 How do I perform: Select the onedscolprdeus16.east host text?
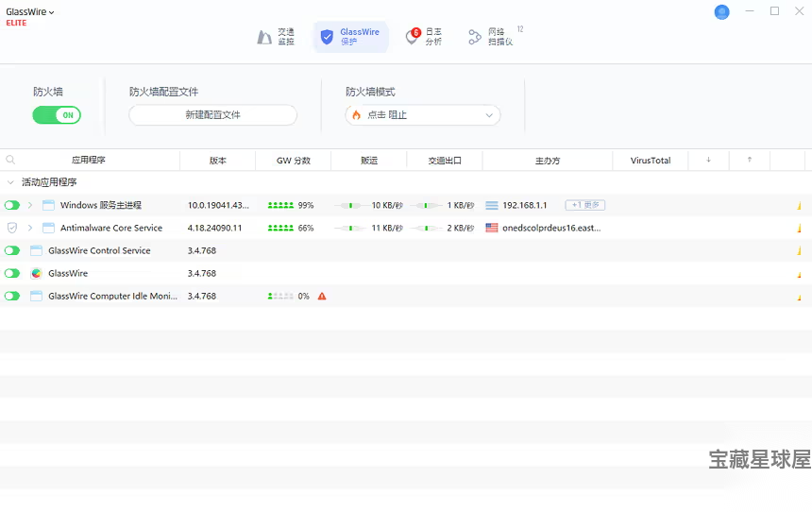pos(551,228)
